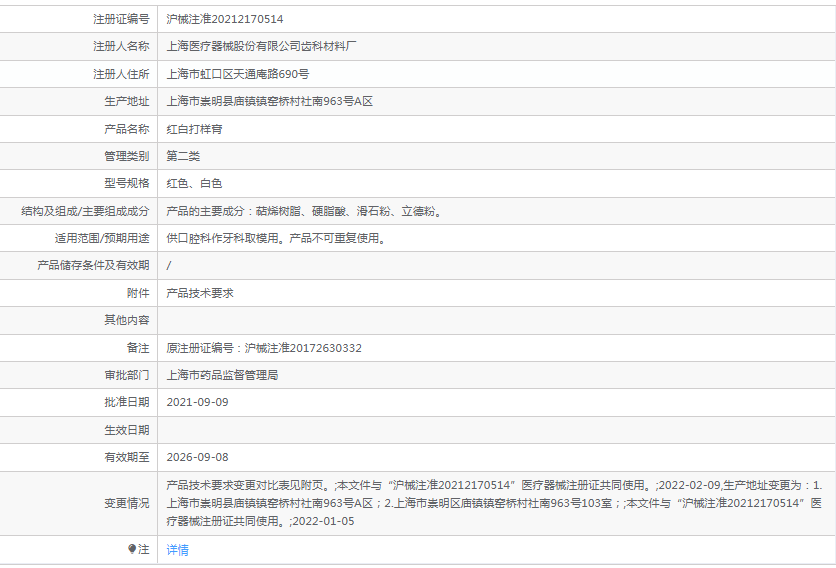This screenshot has height=568, width=836.
Task: Click the 批准日期 label
Action: point(127,403)
